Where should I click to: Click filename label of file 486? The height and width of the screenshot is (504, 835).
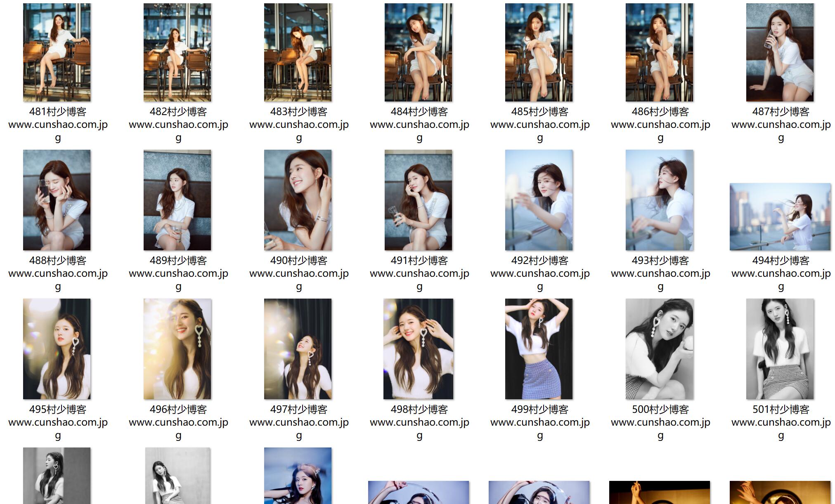[660, 124]
